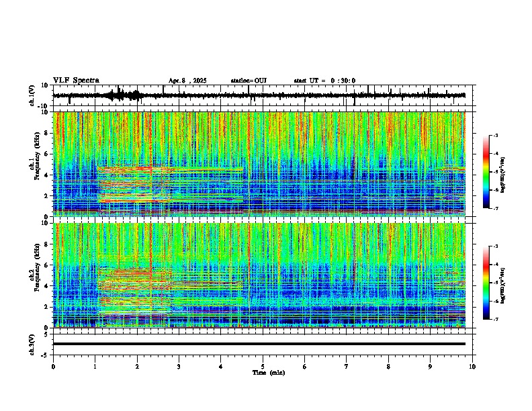This screenshot has width=532, height=411.
Task: Click the 'Time (min)' x-axis label
Action: [269, 373]
